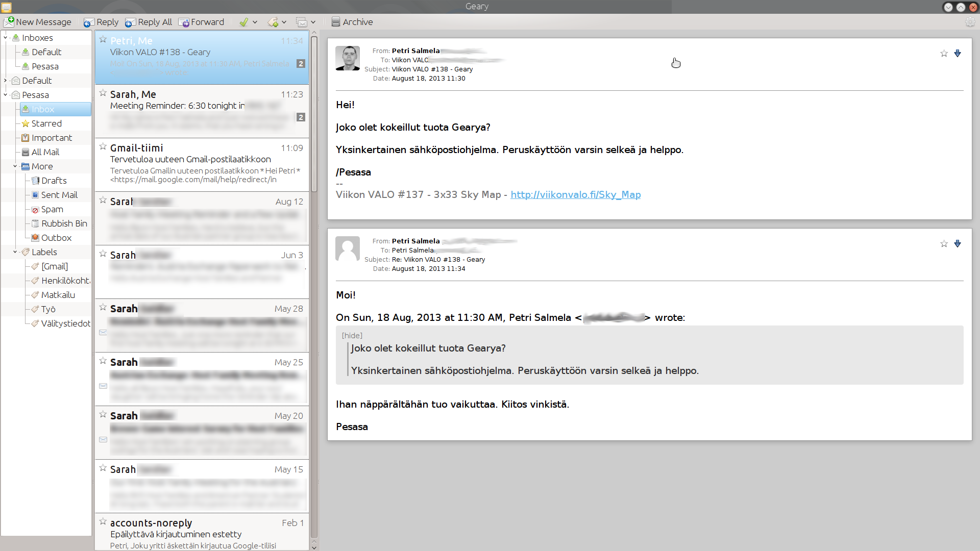Select Default under Inboxes
This screenshot has height=551, width=980.
tap(46, 52)
